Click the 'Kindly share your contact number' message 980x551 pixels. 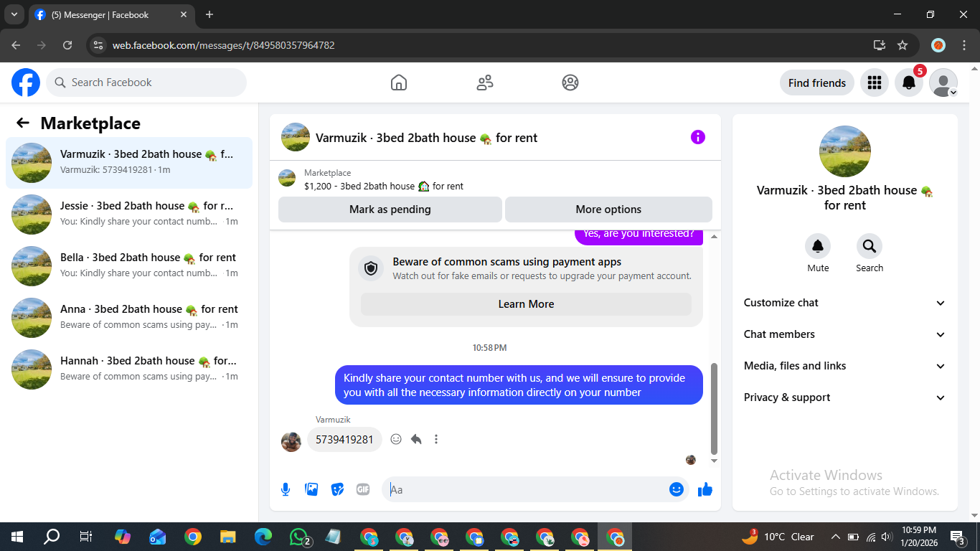(x=519, y=385)
